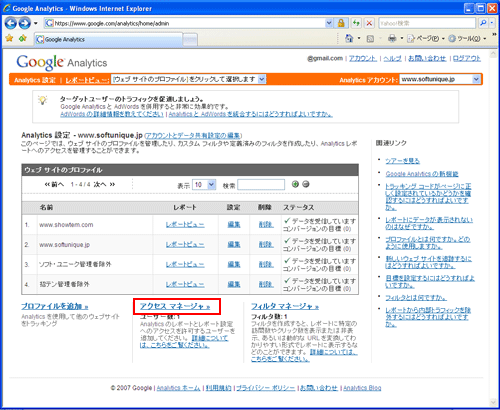Sort profiles by the 名前 column header
This screenshot has width=500, height=410.
point(46,207)
